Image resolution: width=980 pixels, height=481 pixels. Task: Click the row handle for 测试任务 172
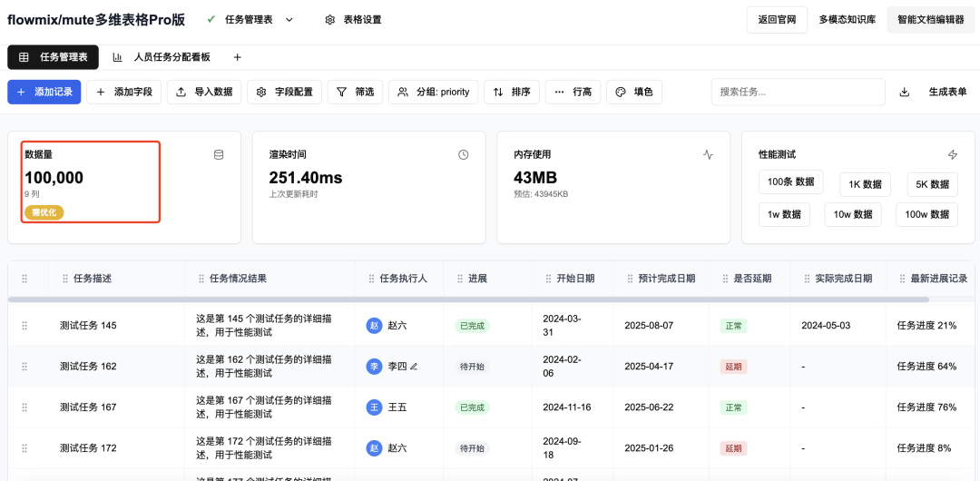pyautogui.click(x=25, y=448)
